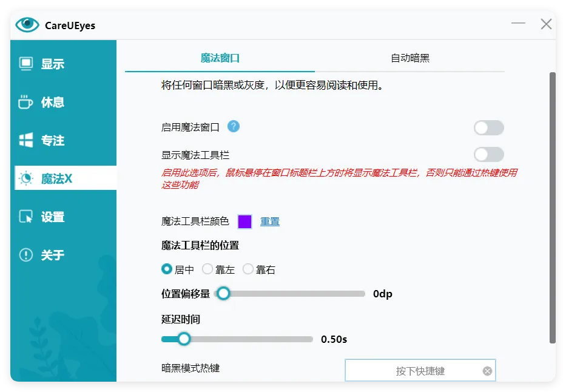Viewport: 566px width, 392px height.
Task: Open 关于 in the sidebar
Action: pos(64,255)
